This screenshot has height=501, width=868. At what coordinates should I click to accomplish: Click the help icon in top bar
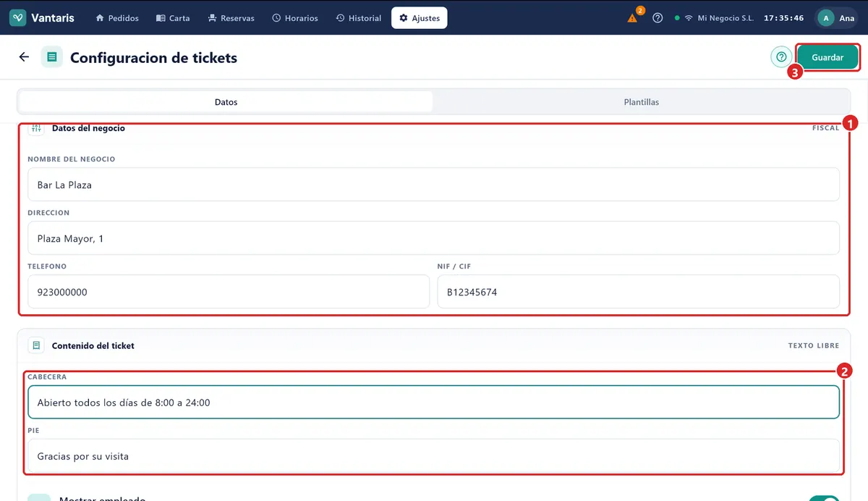click(658, 18)
